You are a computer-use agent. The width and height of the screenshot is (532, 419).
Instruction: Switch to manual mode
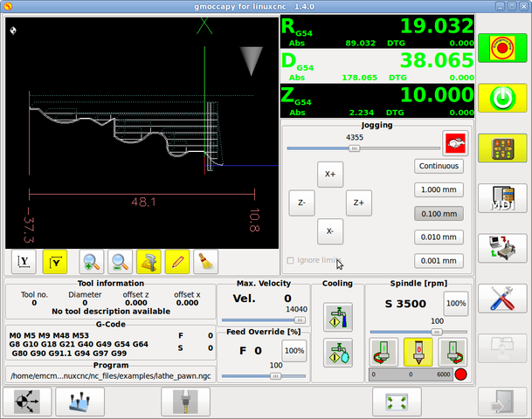click(502, 148)
